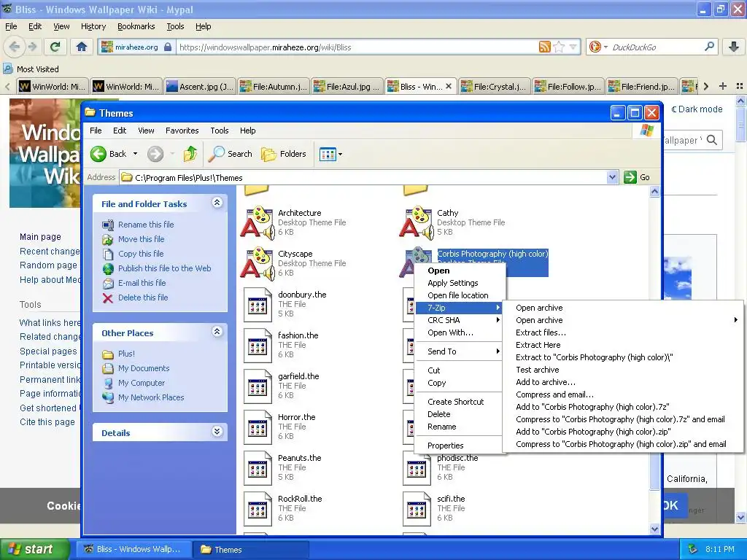This screenshot has width=747, height=560.
Task: Select doonbury.the file icon
Action: click(x=258, y=305)
